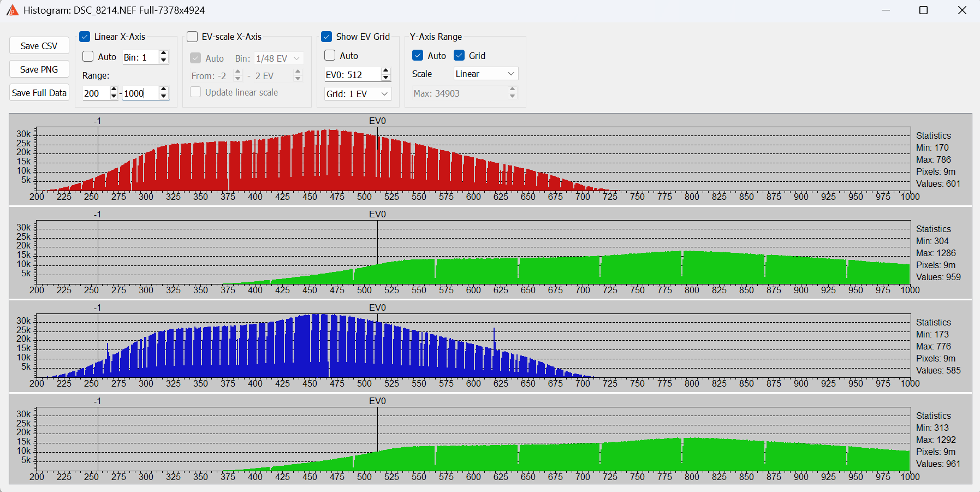The width and height of the screenshot is (980, 492).
Task: Open the Scale Linear dropdown
Action: (485, 74)
